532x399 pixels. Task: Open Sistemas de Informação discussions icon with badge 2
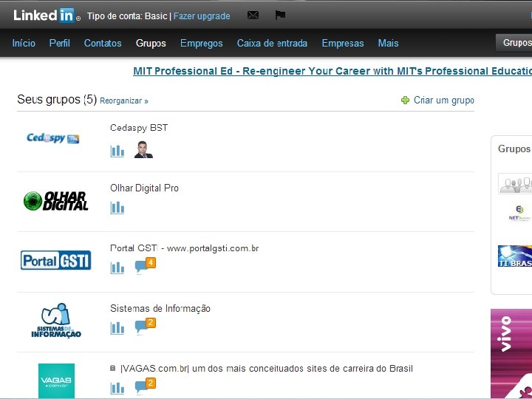pyautogui.click(x=146, y=326)
